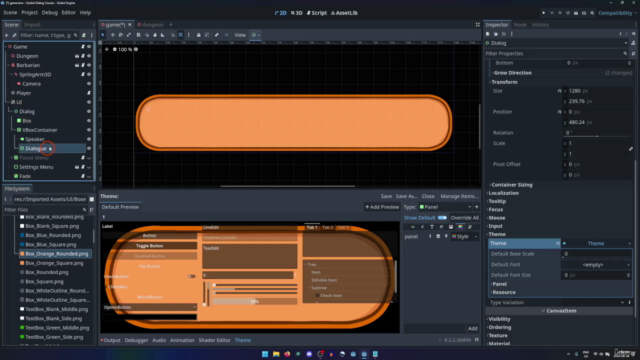Reset Position property revert icon
The width and height of the screenshot is (640, 360).
tap(559, 112)
